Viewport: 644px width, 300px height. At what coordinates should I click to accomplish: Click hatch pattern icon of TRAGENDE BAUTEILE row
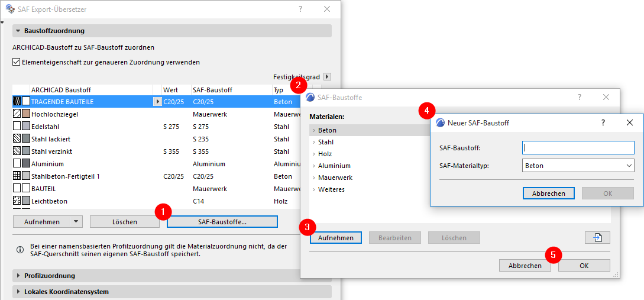[17, 102]
